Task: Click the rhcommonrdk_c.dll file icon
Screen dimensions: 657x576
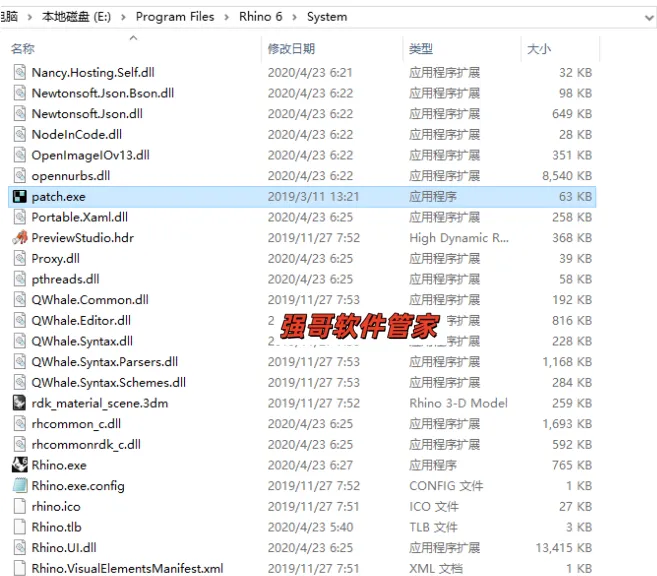Action: (x=20, y=444)
